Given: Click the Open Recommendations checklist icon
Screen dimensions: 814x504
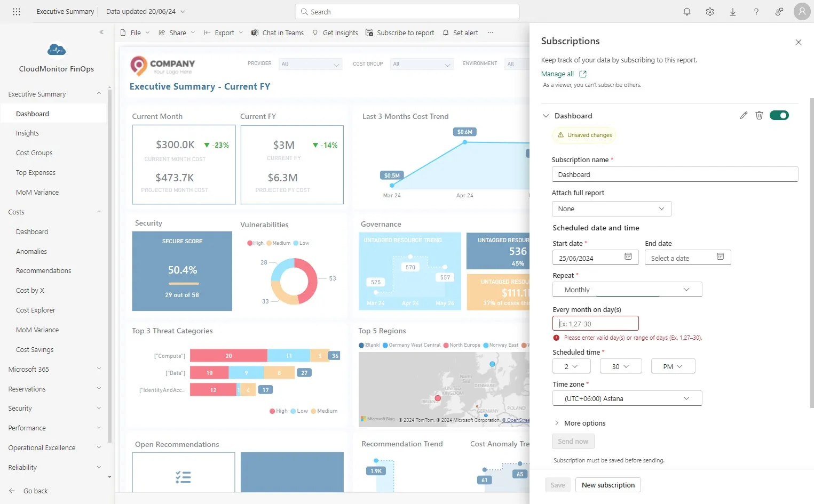Looking at the screenshot, I should point(183,477).
